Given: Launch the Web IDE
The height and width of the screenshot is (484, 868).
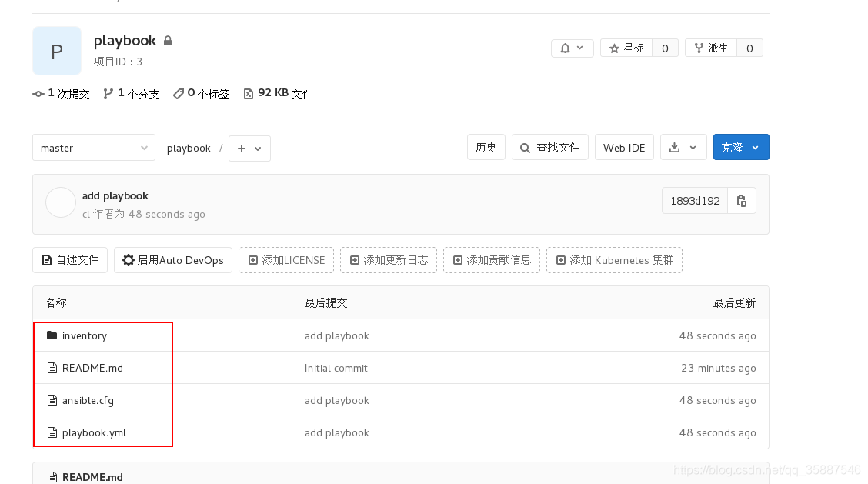Looking at the screenshot, I should coord(624,147).
